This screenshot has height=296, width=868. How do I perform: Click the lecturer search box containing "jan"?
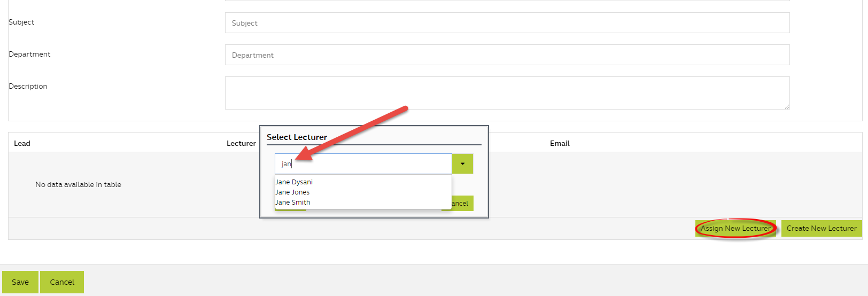tap(363, 164)
